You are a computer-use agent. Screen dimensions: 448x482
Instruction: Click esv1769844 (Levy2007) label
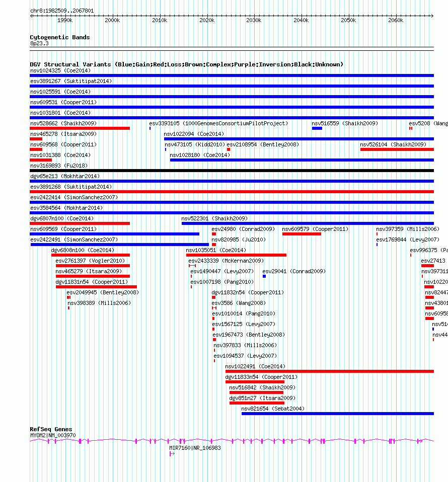pos(408,240)
